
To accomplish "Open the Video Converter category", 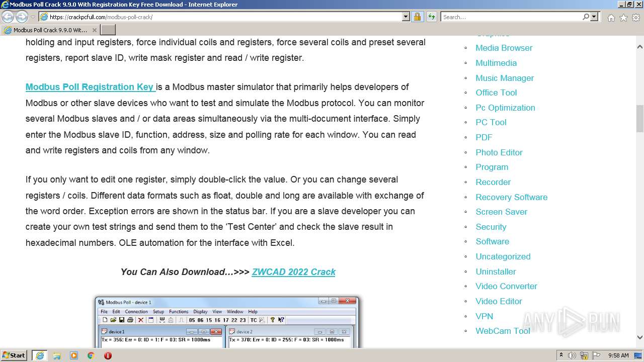I will pyautogui.click(x=507, y=286).
